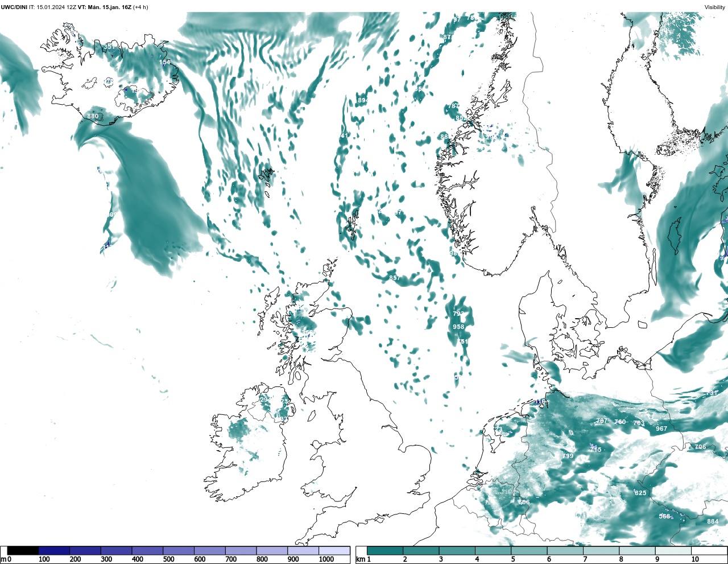728x564 pixels.
Task: Select the 4–5 km legend swatch
Action: pyautogui.click(x=493, y=551)
